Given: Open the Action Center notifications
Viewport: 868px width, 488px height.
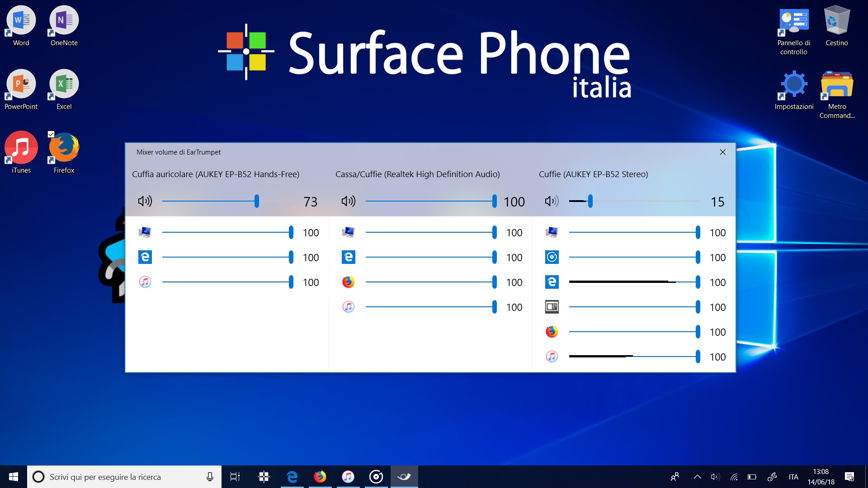Looking at the screenshot, I should click(x=849, y=477).
